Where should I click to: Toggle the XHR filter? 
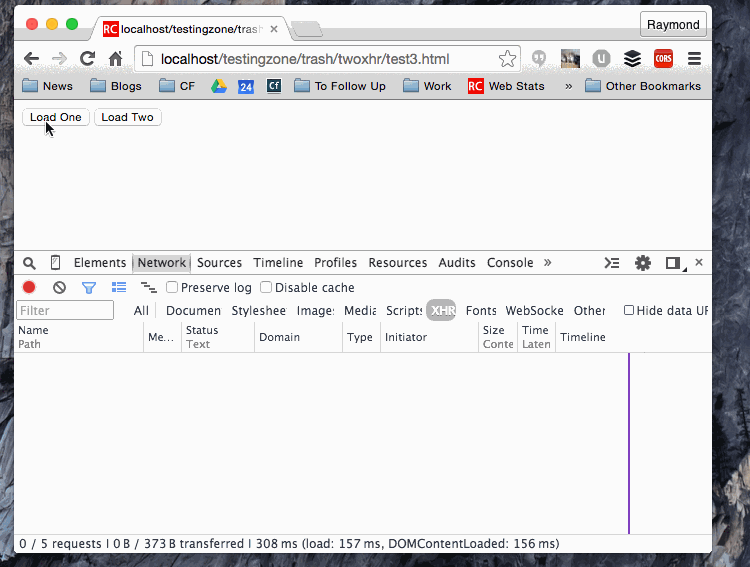point(441,311)
